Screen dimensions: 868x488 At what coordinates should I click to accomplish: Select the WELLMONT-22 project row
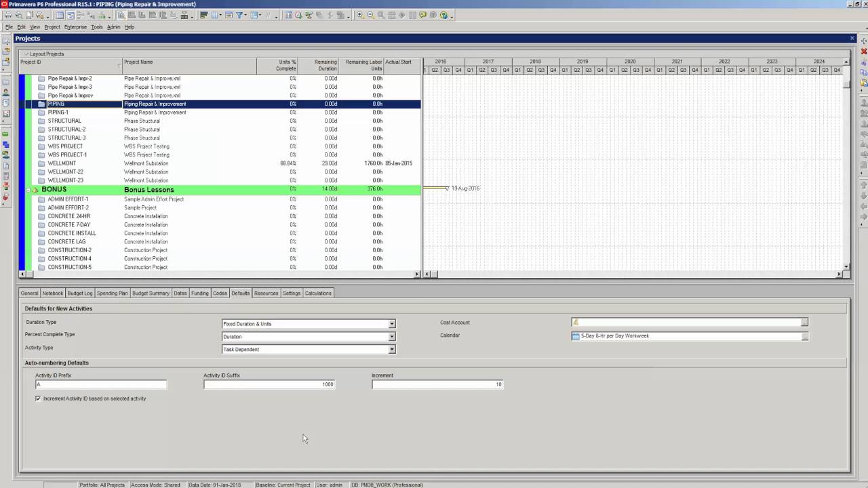[220, 172]
